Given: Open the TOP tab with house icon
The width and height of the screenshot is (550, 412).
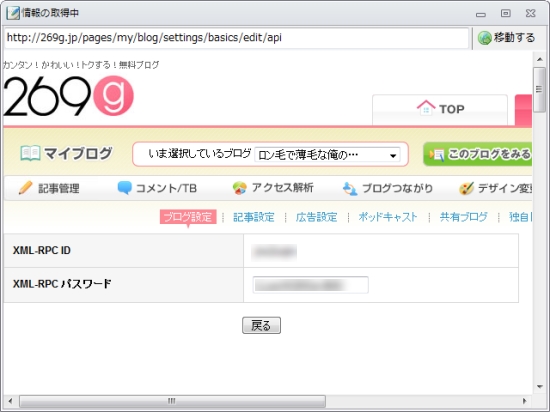Looking at the screenshot, I should point(440,109).
